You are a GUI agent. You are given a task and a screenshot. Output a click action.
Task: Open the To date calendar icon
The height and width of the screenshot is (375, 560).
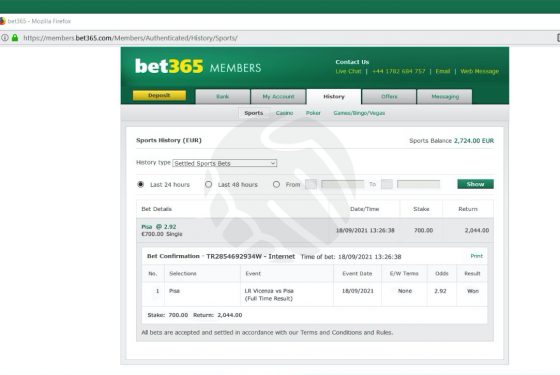pos(387,184)
